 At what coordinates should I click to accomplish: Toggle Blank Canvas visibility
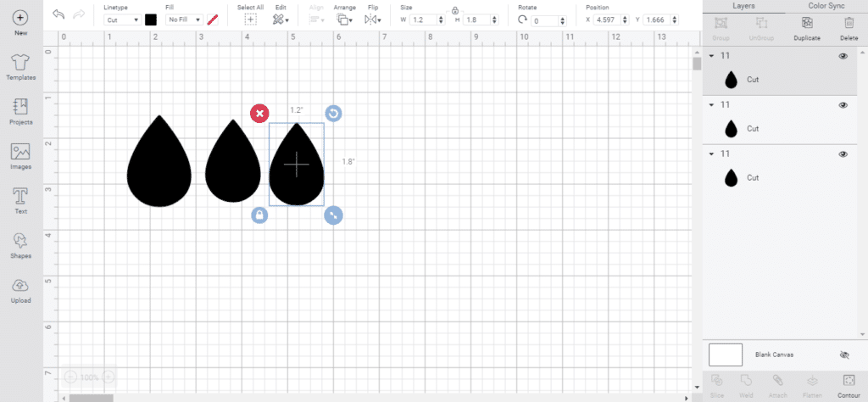point(843,355)
